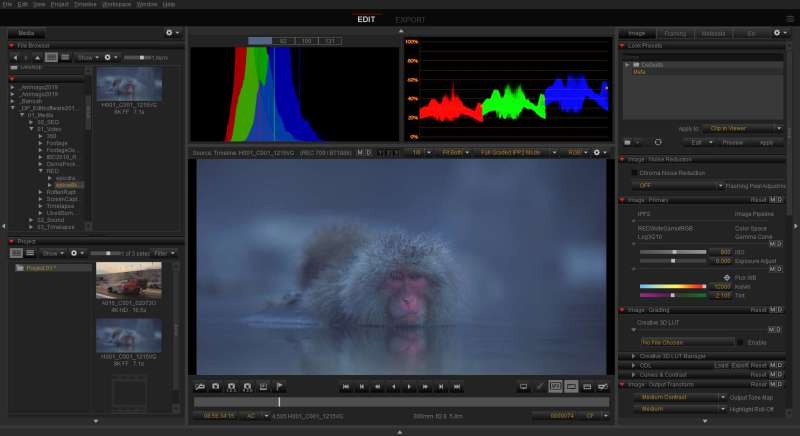
Task: Enable the Creative 3D LUT checkbox
Action: 740,342
